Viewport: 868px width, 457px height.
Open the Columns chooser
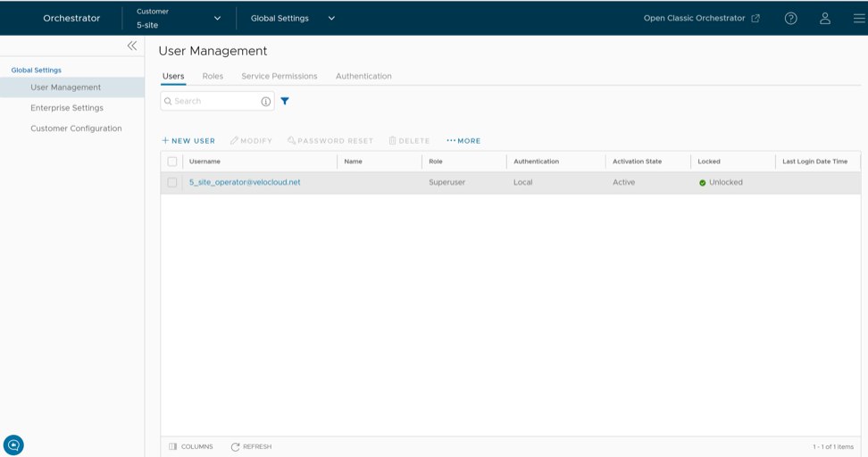pyautogui.click(x=191, y=446)
